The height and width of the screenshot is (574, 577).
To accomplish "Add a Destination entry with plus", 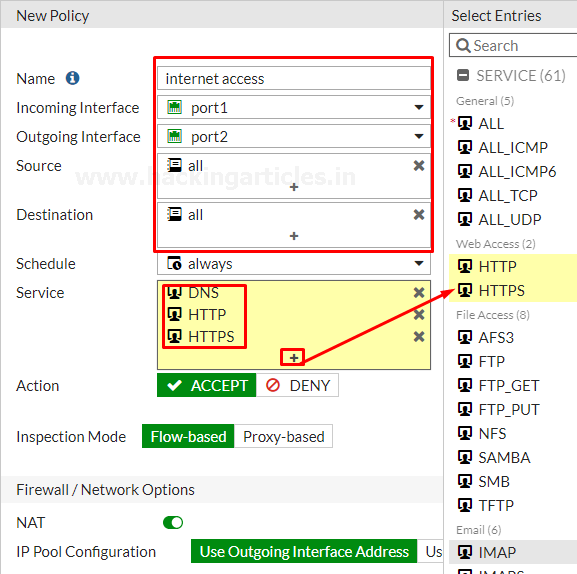I will pyautogui.click(x=294, y=236).
